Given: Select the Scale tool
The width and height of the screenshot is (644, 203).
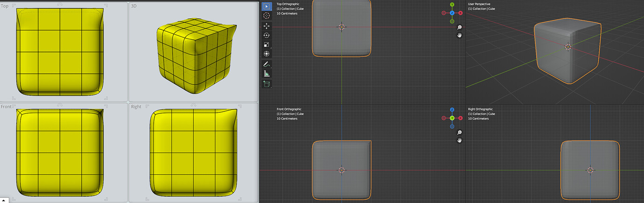Looking at the screenshot, I should (x=266, y=44).
